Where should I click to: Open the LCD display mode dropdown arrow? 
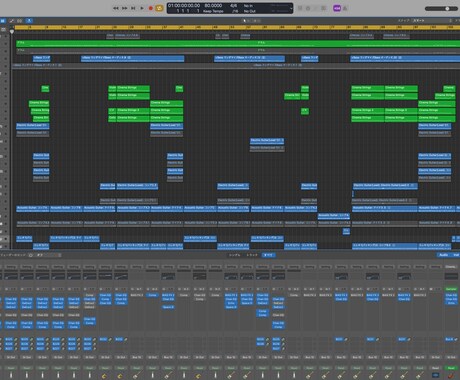(x=291, y=8)
